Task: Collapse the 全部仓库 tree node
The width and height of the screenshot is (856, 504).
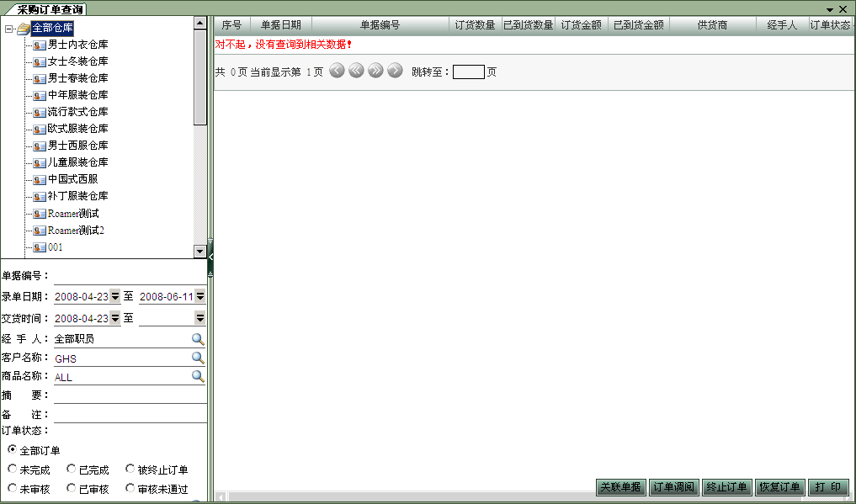Action: 8,29
